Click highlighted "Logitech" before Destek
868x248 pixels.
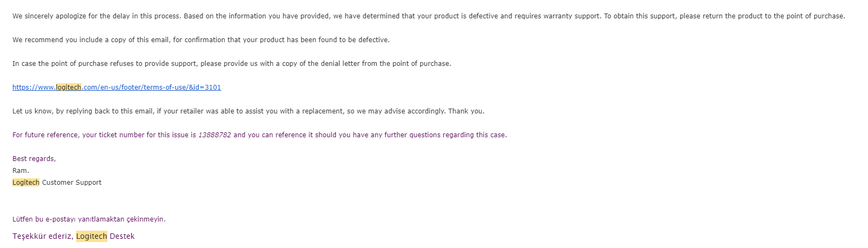pos(91,236)
